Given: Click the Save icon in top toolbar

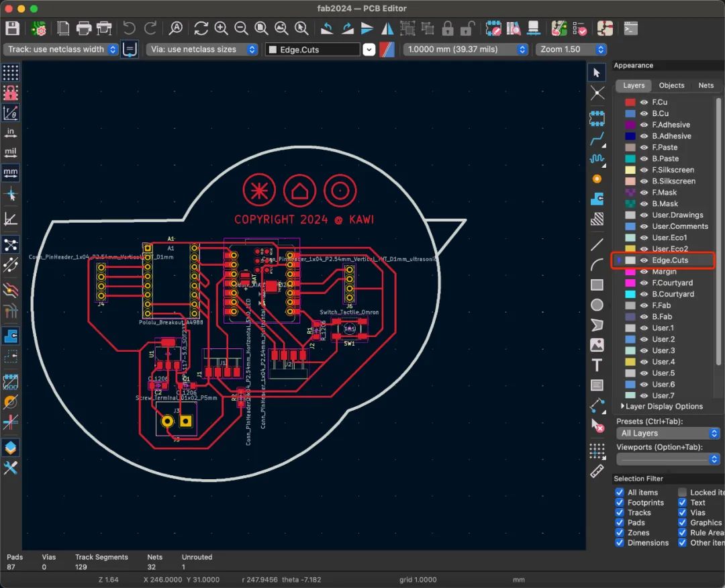Looking at the screenshot, I should 13,29.
